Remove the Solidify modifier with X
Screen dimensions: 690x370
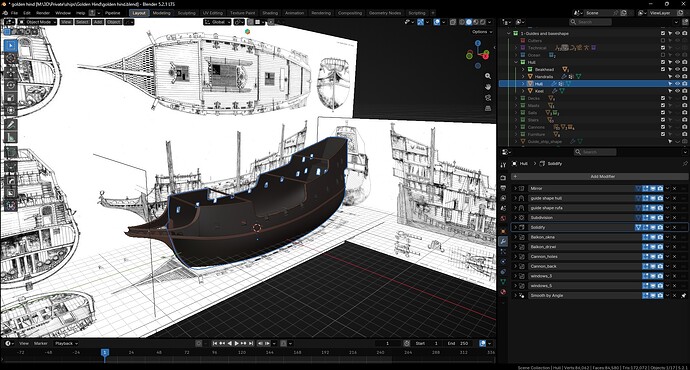pyautogui.click(x=674, y=227)
